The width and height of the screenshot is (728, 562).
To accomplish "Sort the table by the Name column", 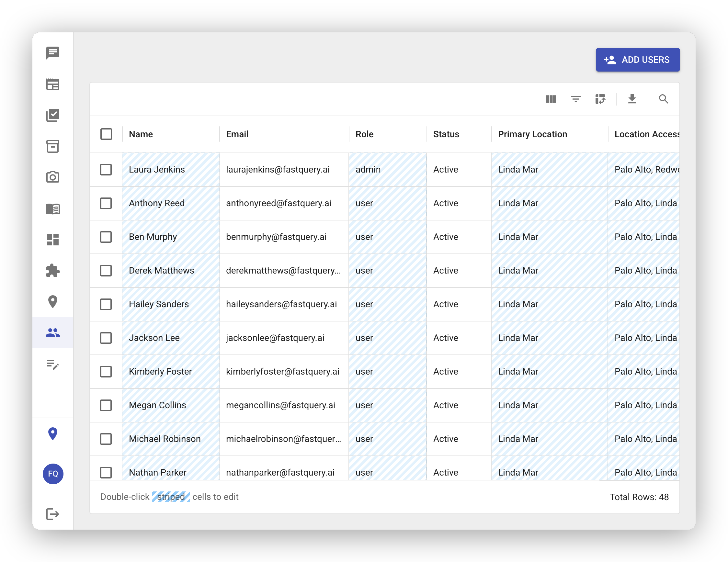I will coord(141,134).
